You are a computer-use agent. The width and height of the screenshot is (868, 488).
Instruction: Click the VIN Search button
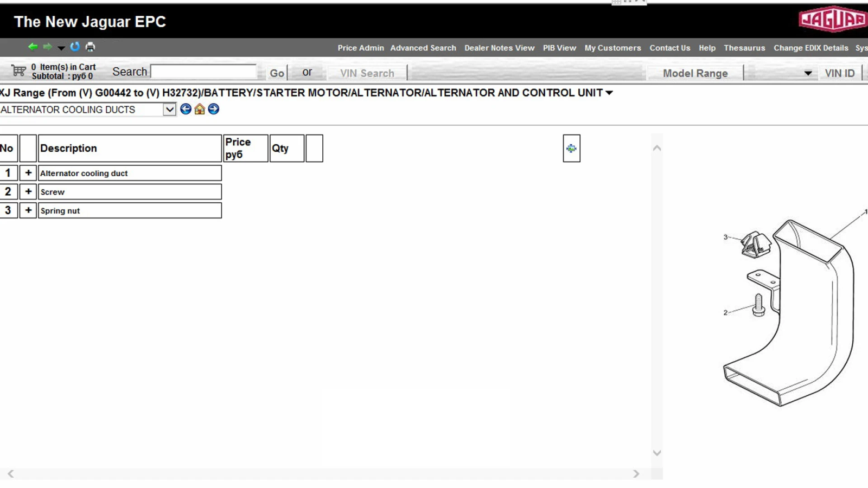pos(367,73)
